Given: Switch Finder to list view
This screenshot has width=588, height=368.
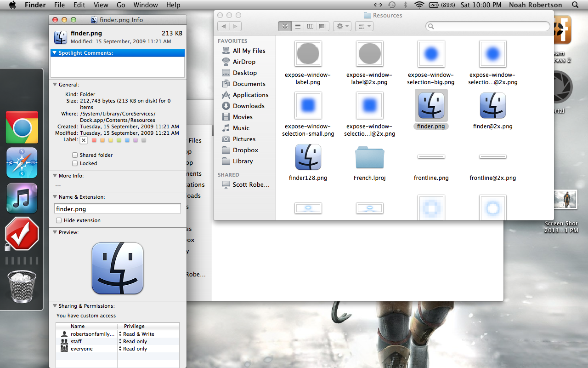Looking at the screenshot, I should pos(297,26).
